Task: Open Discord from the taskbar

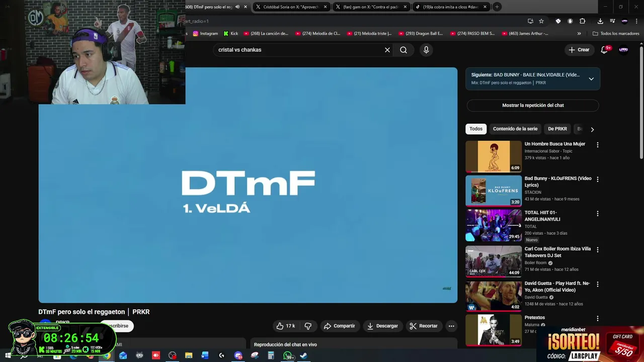Action: pos(238,355)
